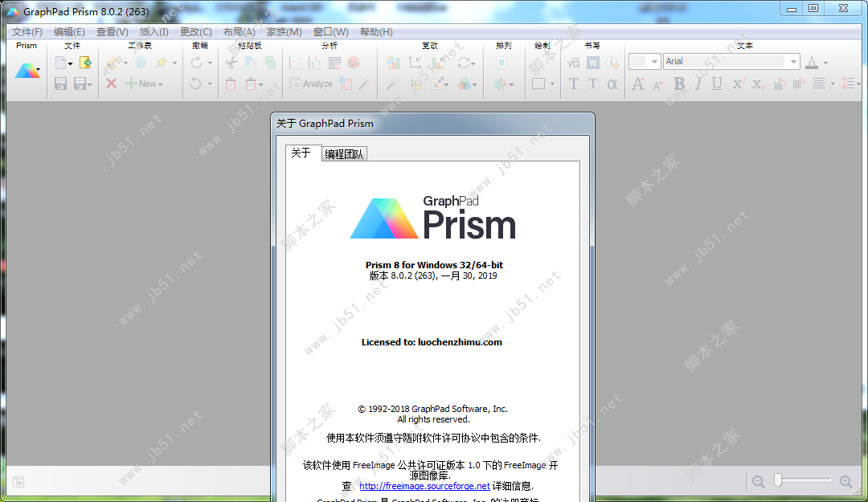The image size is (868, 502).
Task: Open the 查看(V) menu
Action: tap(113, 31)
